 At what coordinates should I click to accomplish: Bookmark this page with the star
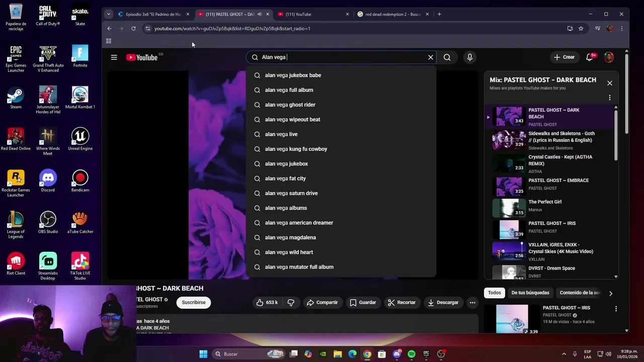(x=581, y=29)
